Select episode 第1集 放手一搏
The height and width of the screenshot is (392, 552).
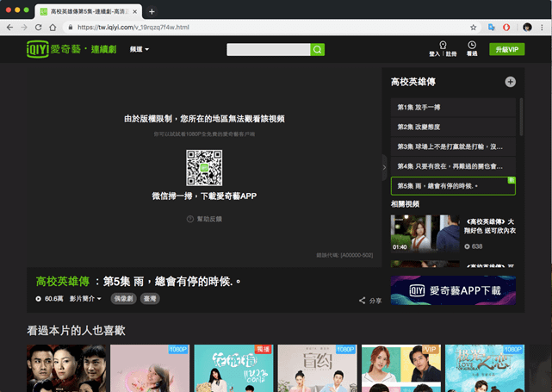tap(453, 107)
